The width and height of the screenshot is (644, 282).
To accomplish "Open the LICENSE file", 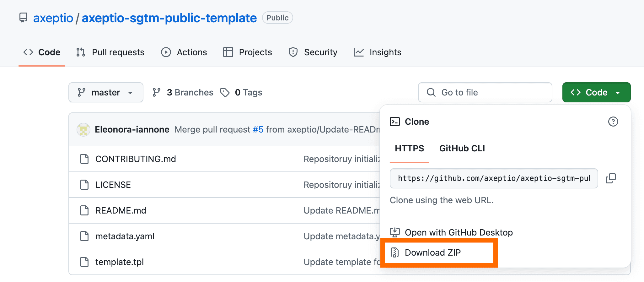I will pyautogui.click(x=113, y=185).
